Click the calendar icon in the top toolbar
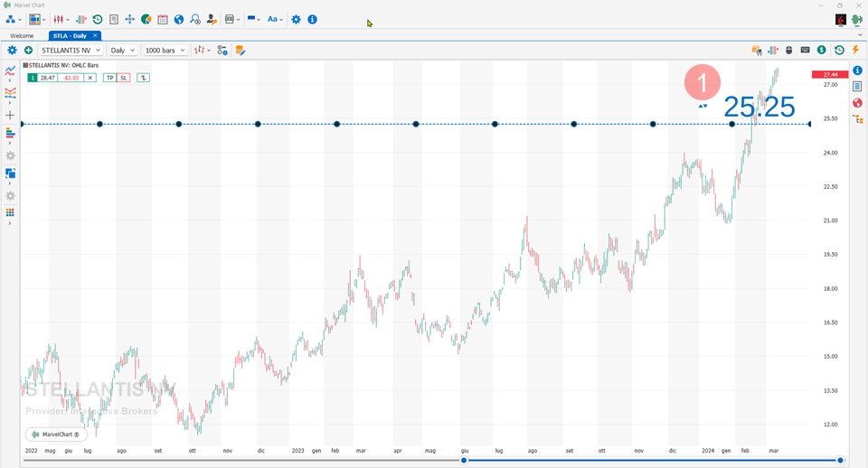Image resolution: width=868 pixels, height=468 pixels. (x=162, y=19)
